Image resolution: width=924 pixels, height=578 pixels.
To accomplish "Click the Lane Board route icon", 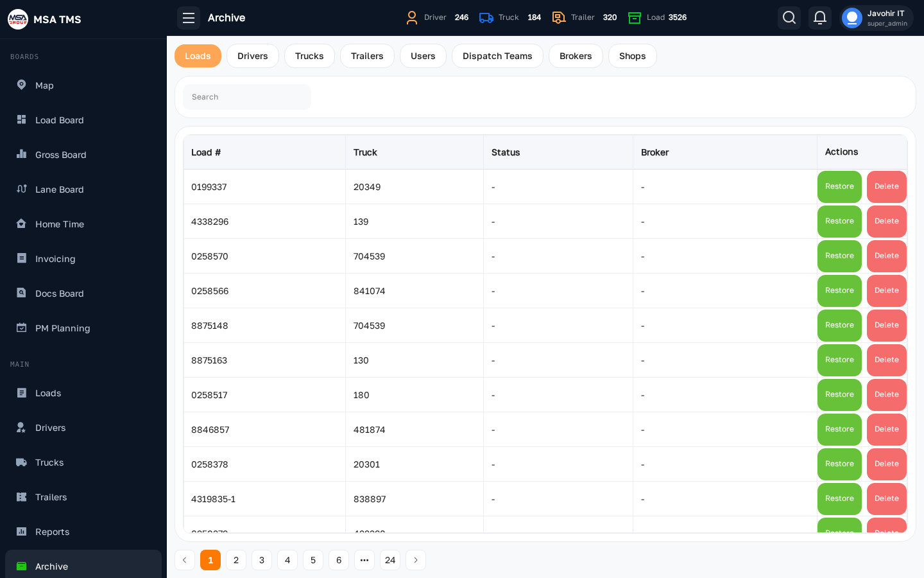I will (x=21, y=189).
